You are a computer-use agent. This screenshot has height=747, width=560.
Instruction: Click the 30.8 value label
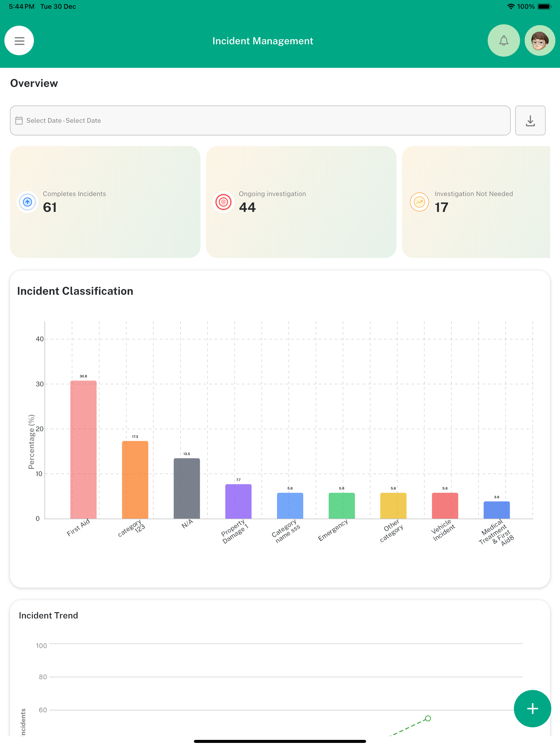tap(83, 376)
